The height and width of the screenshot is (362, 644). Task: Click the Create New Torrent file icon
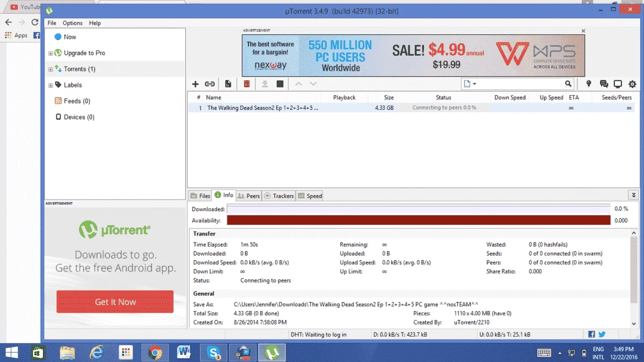tap(228, 84)
